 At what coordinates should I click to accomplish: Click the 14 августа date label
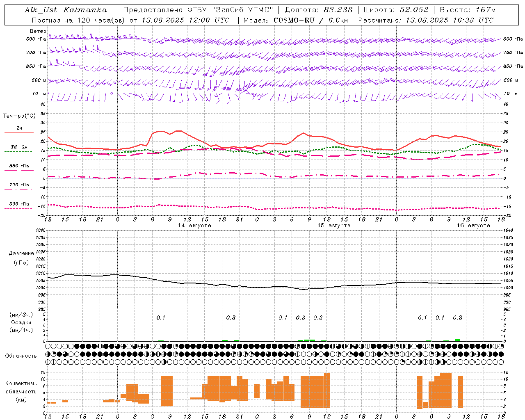click(x=194, y=226)
